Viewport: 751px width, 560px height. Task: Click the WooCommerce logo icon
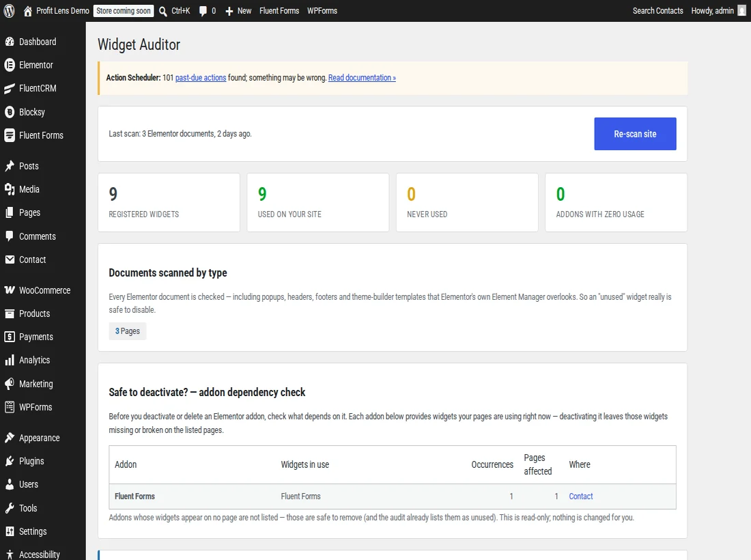10,290
